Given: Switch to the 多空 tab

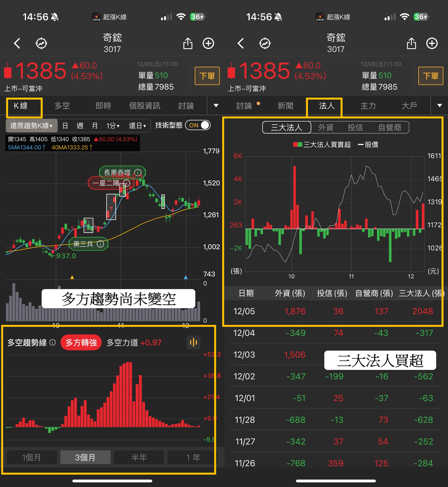Looking at the screenshot, I should 62,106.
